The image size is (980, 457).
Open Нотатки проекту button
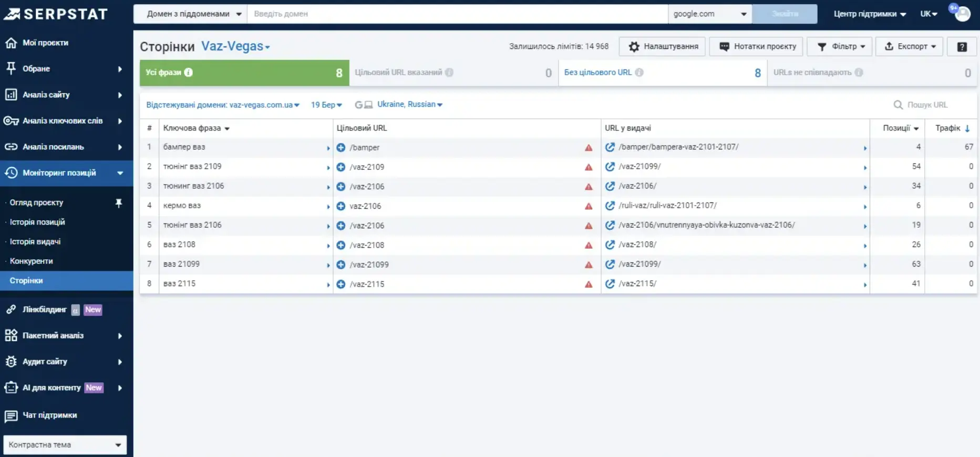(x=756, y=47)
